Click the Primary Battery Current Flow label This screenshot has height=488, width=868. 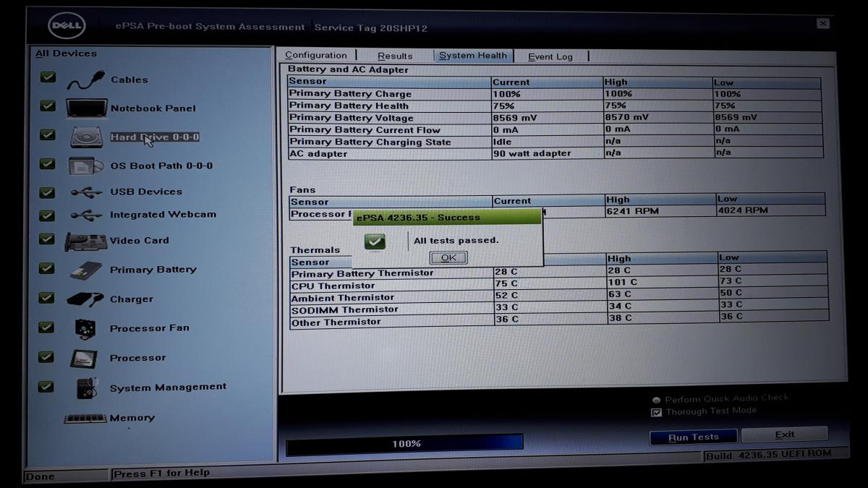point(365,130)
